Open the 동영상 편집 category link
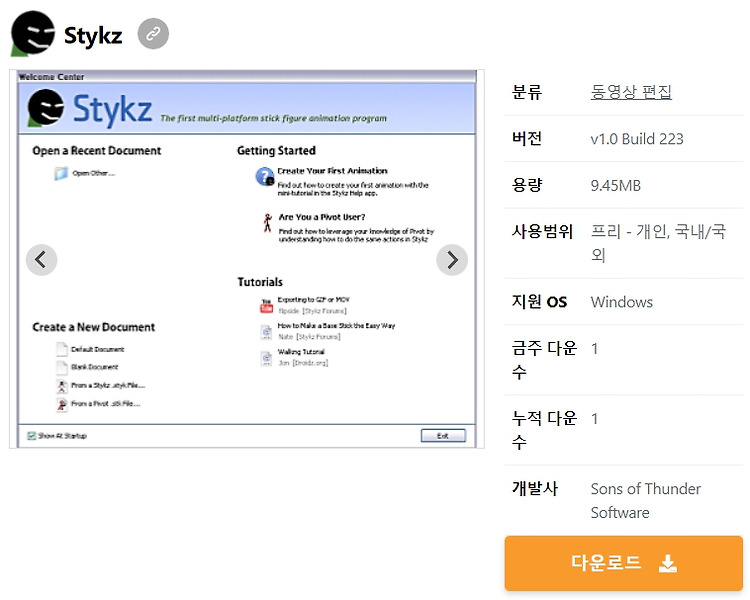Viewport: 750px width, 600px height. pos(631,92)
